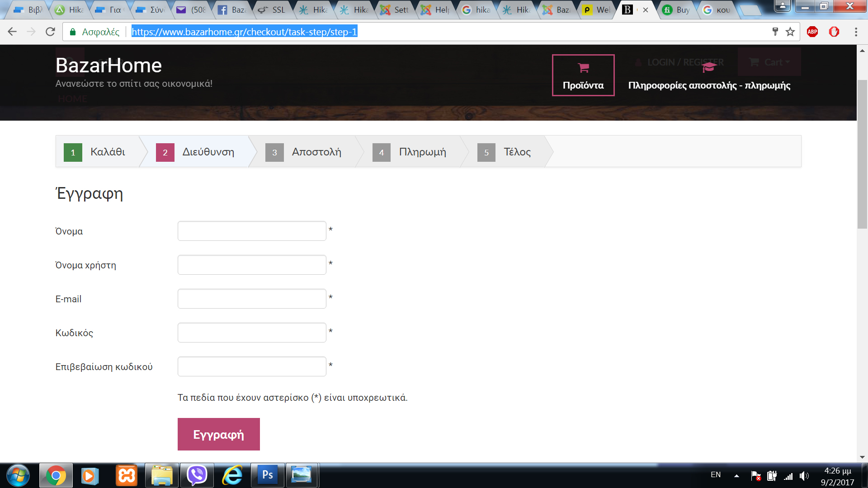Open Chrome's three-dot menu

pyautogui.click(x=856, y=32)
